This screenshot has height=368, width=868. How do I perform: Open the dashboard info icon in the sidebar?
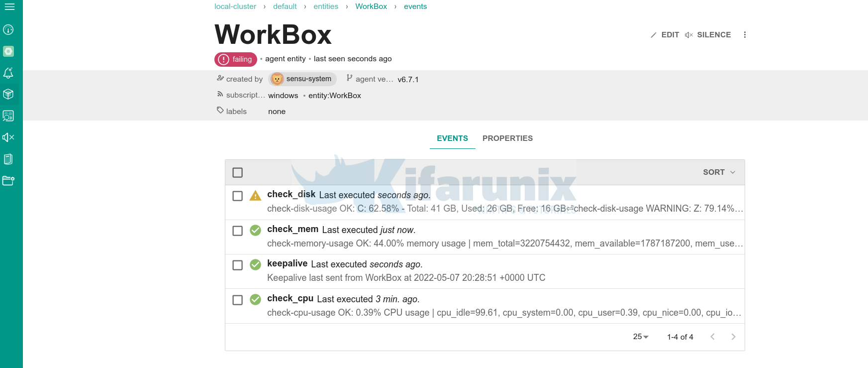8,30
